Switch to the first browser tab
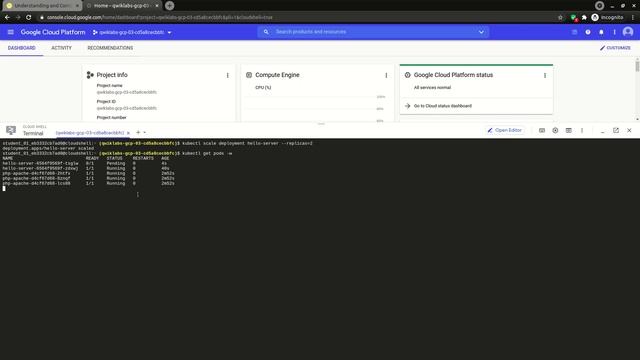640x360 pixels. point(41,6)
